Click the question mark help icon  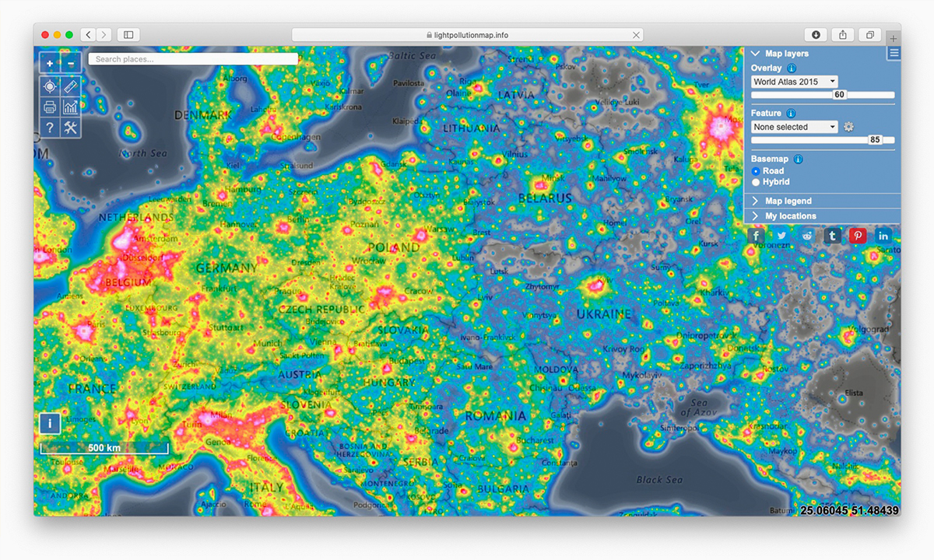(x=50, y=128)
